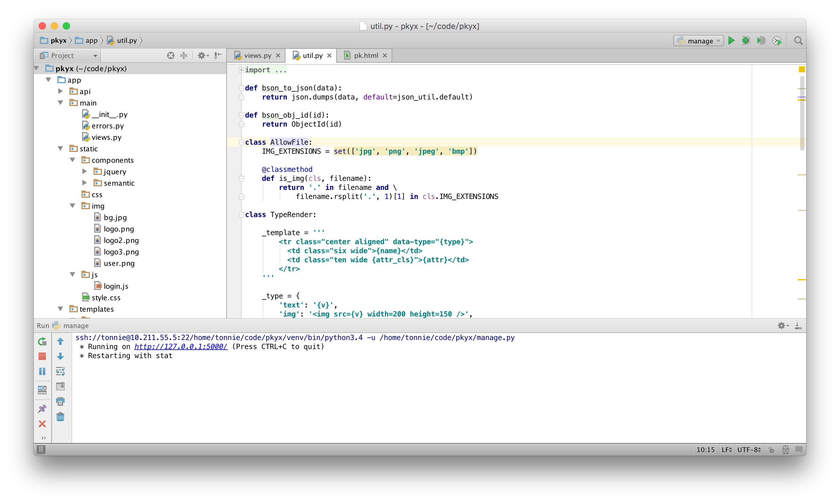Clear console output with trash icon
Image resolution: width=840 pixels, height=504 pixels.
[60, 416]
